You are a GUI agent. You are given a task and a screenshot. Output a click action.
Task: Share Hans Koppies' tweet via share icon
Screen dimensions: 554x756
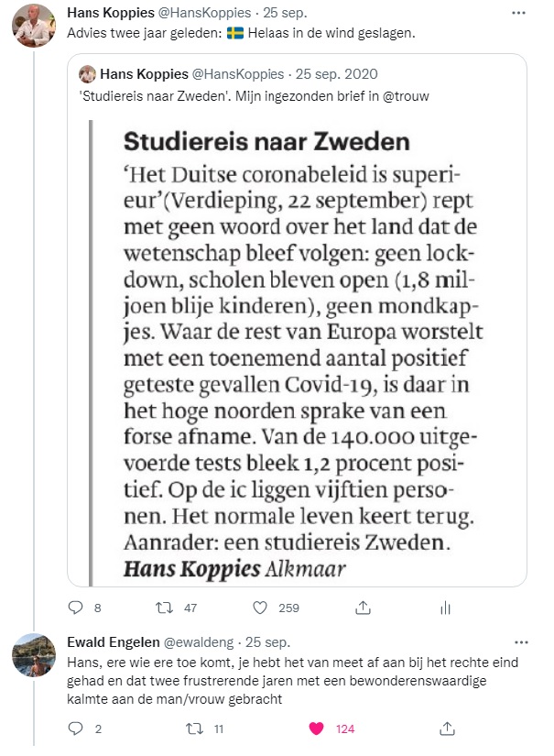click(x=363, y=607)
